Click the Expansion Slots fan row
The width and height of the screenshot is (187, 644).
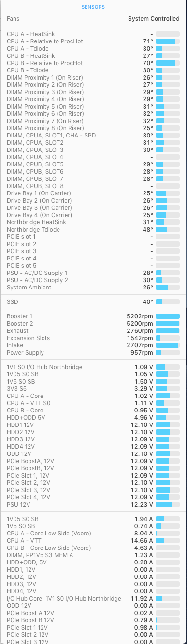click(x=93, y=338)
